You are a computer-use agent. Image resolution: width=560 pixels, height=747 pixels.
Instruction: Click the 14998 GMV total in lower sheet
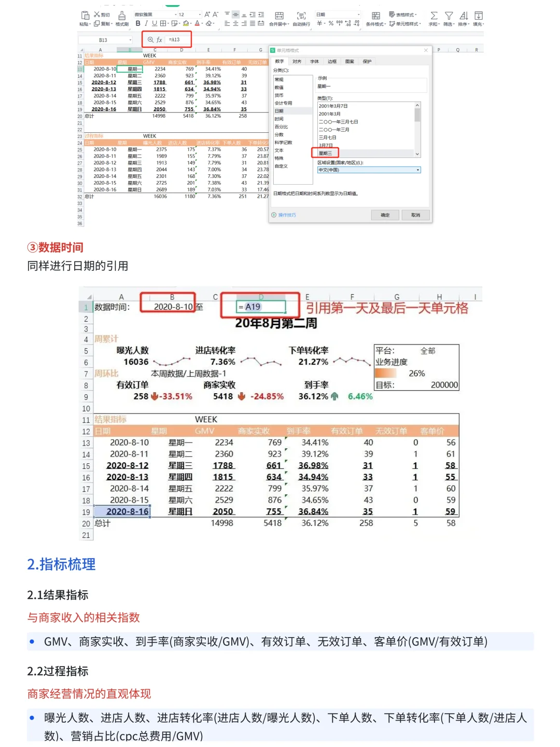click(222, 523)
